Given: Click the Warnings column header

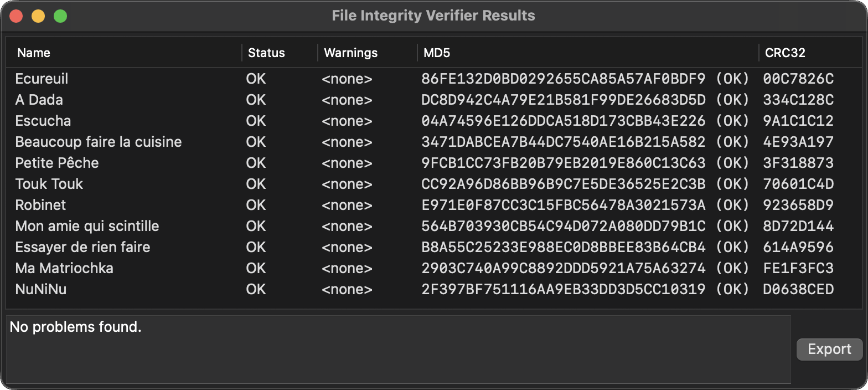Looking at the screenshot, I should point(350,53).
